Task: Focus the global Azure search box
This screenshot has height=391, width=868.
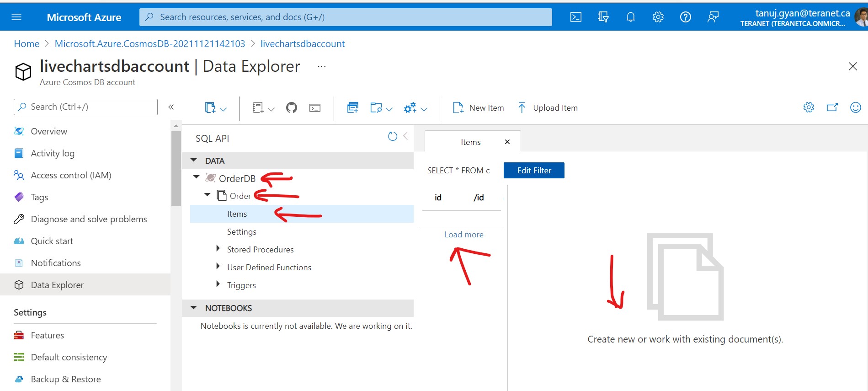Action: click(x=346, y=17)
